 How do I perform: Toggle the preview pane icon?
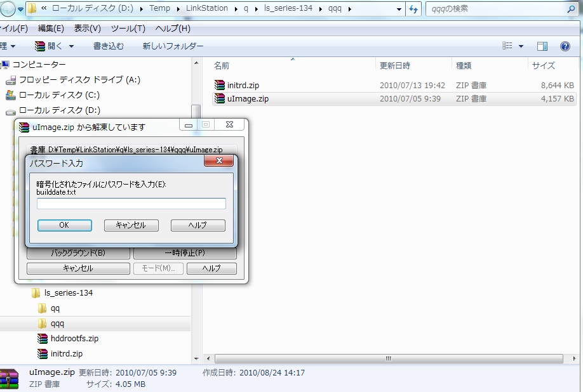click(x=542, y=46)
